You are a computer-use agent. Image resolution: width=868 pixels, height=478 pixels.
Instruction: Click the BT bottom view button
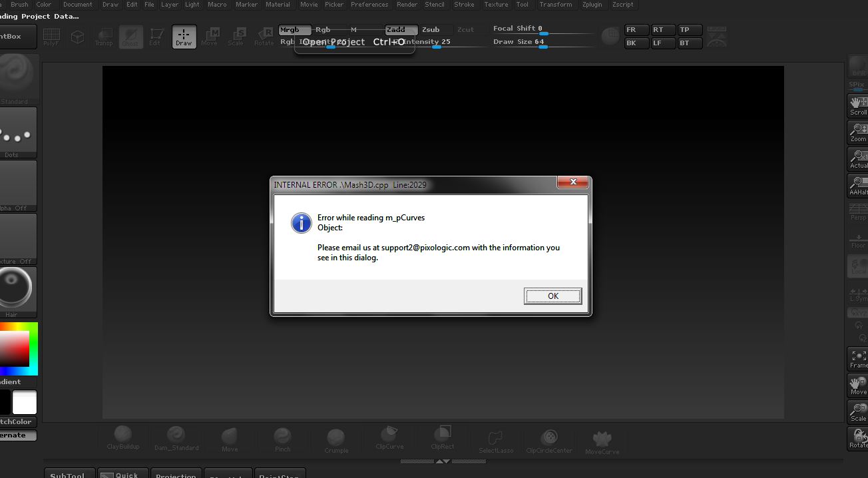click(690, 43)
